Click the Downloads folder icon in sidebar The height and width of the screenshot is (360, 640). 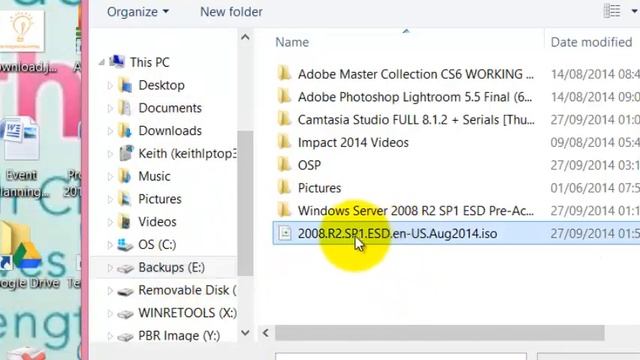tap(125, 131)
